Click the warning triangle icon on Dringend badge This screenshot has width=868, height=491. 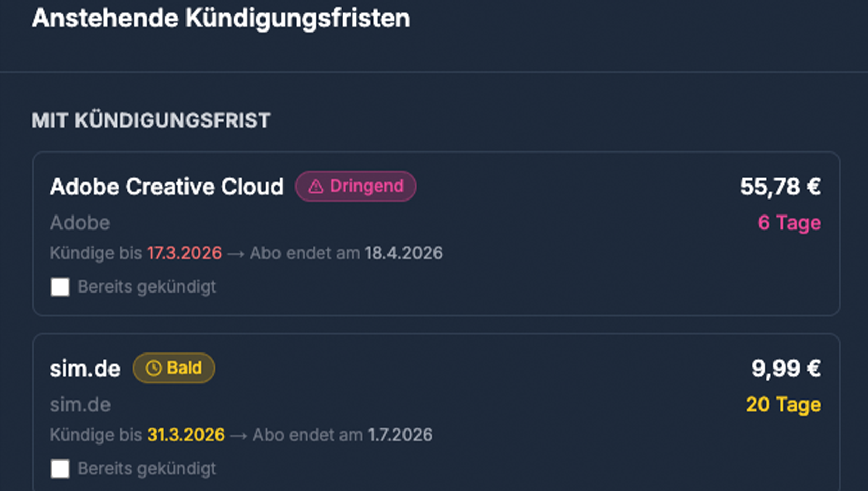point(316,187)
